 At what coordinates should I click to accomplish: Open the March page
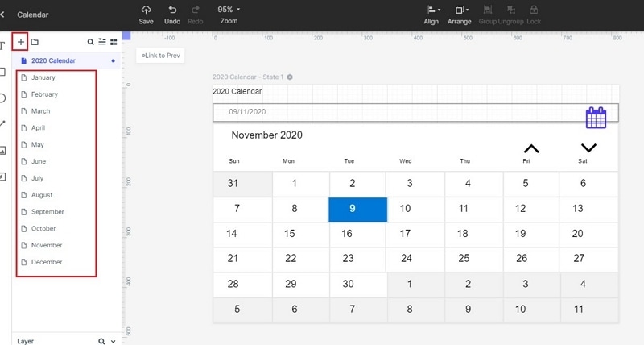coord(41,111)
